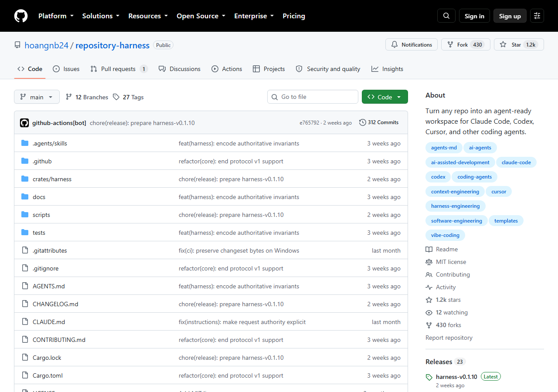The width and height of the screenshot is (558, 392).
Task: Click the file icon for .gitattributes
Action: click(25, 250)
